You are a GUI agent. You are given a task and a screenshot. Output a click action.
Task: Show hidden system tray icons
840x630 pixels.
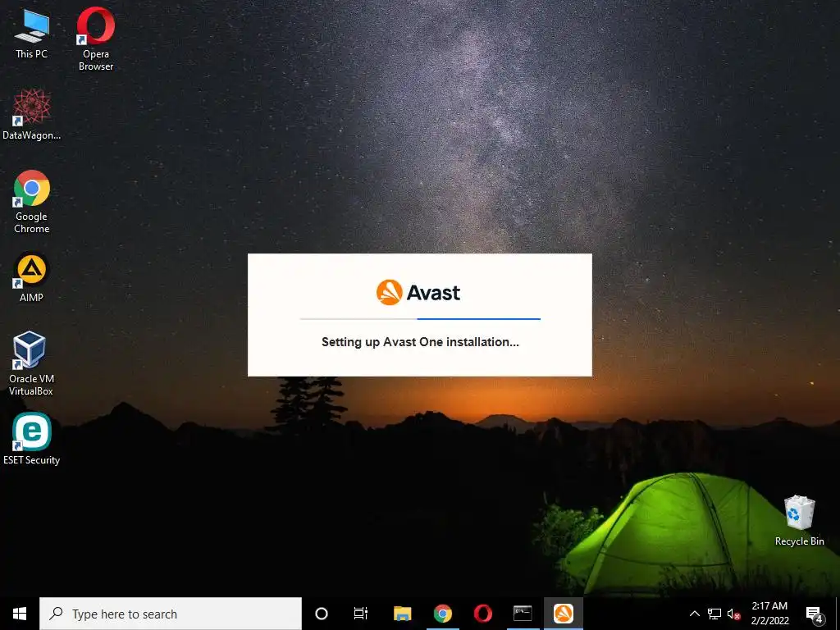click(x=694, y=614)
